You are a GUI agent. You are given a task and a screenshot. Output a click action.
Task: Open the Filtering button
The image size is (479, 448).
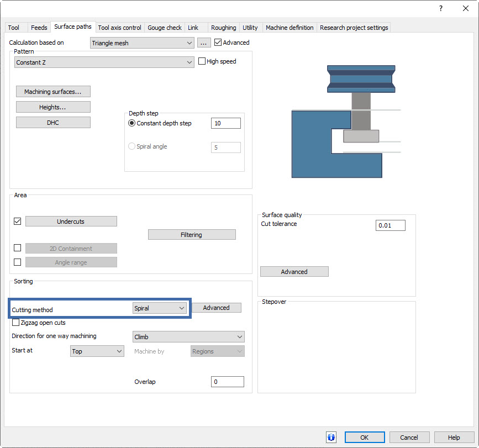[192, 235]
